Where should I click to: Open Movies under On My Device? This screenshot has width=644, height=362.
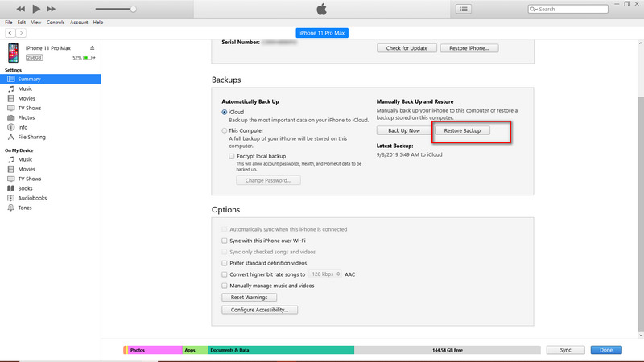pos(27,169)
